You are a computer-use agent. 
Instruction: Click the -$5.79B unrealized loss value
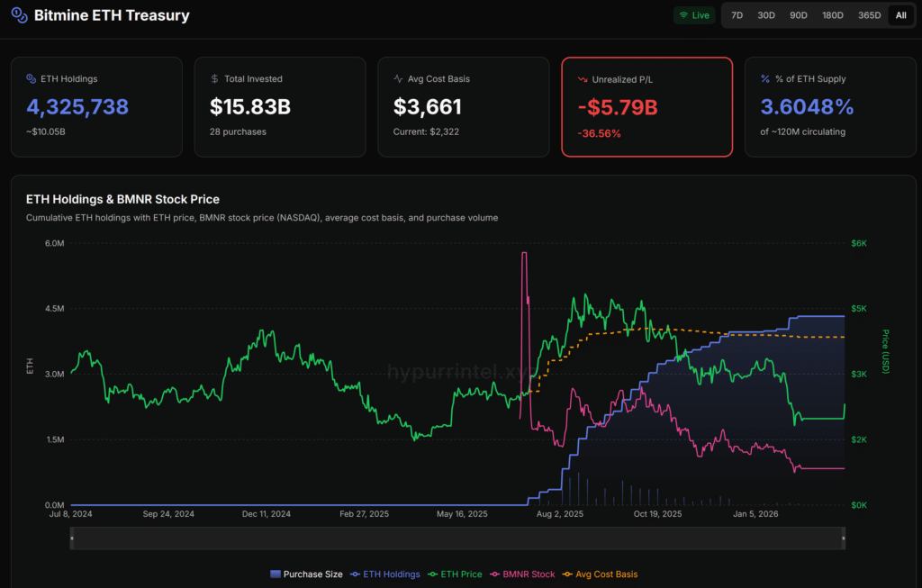(x=618, y=107)
